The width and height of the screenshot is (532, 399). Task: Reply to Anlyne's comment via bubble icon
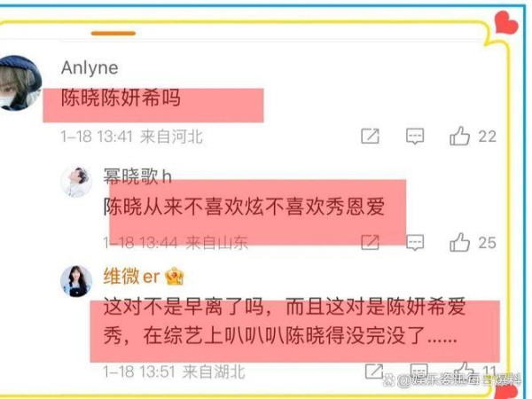tap(415, 137)
